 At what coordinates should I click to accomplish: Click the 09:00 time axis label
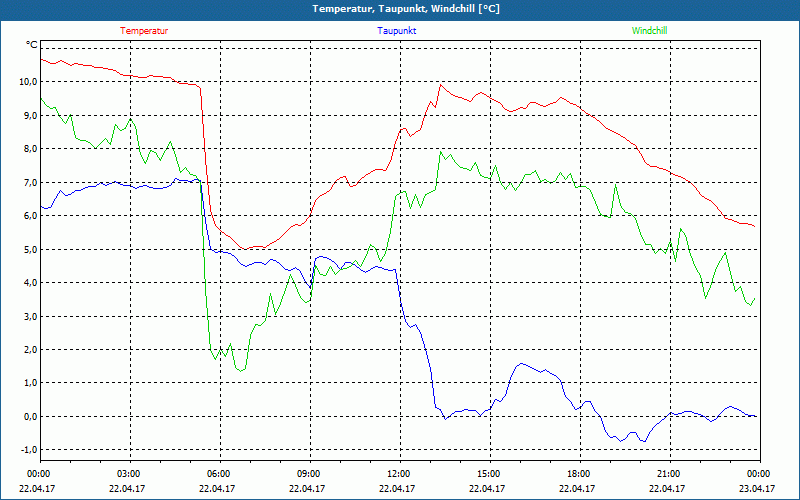coord(310,474)
